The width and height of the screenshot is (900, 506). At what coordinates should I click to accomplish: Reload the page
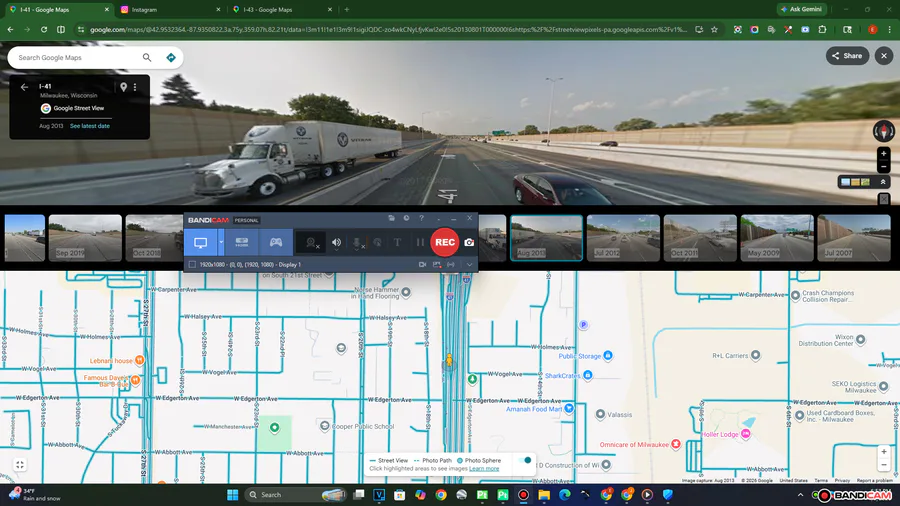pyautogui.click(x=44, y=29)
